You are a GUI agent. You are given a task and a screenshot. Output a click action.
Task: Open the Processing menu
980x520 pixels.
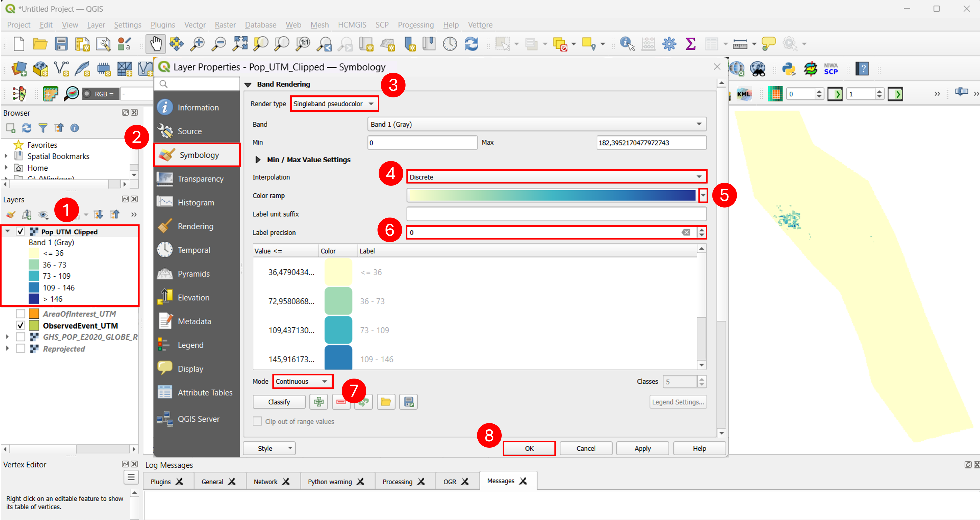[x=415, y=25]
